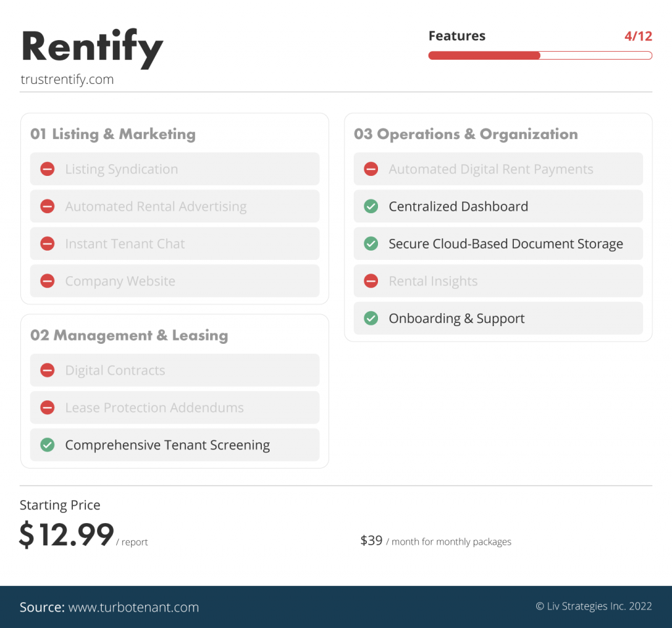
Task: Click the $39 monthly packages price
Action: click(371, 541)
